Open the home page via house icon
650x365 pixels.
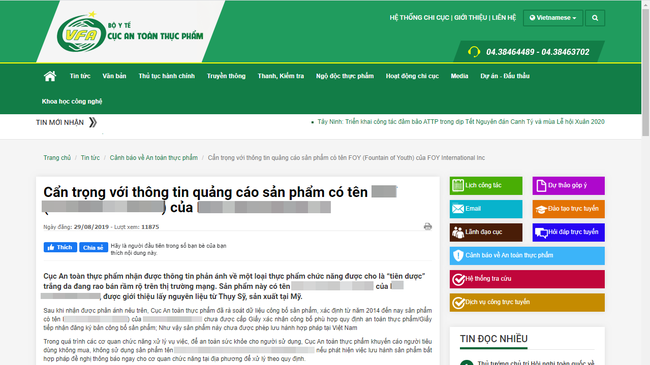pos(50,76)
